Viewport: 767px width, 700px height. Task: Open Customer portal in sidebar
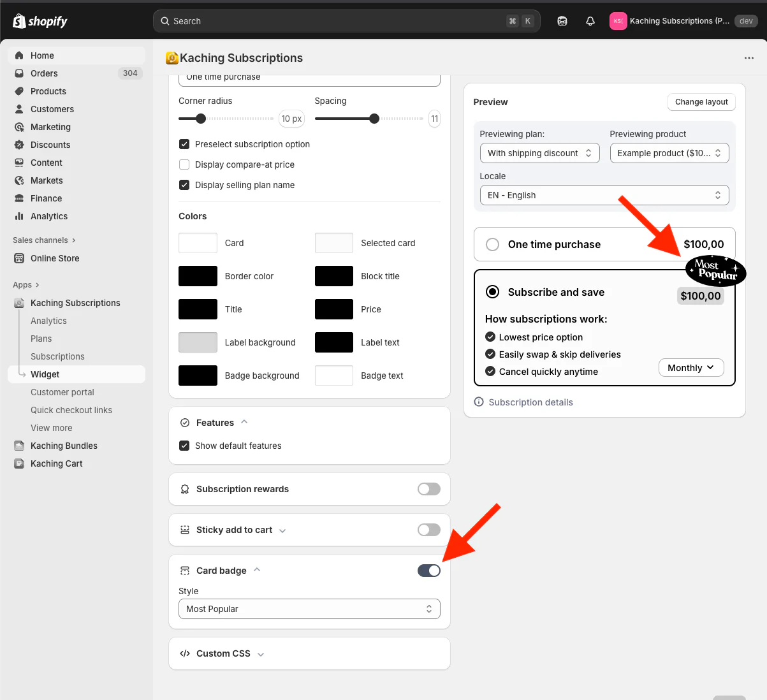(x=62, y=392)
